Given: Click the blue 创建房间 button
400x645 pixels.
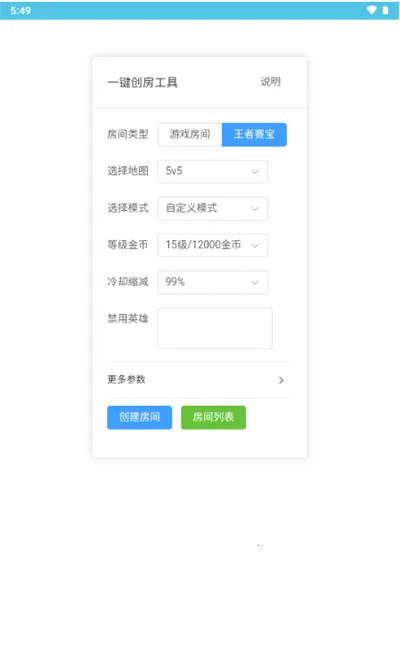Looking at the screenshot, I should point(140,418).
